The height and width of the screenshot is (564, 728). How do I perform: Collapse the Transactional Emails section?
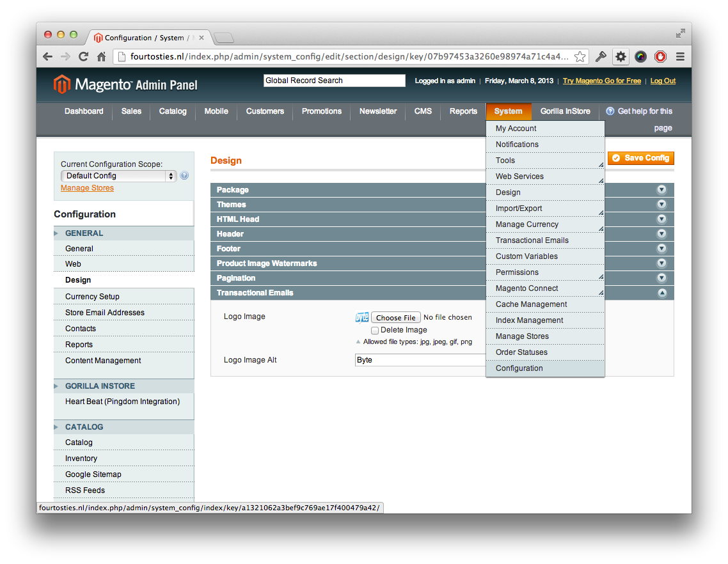[661, 293]
